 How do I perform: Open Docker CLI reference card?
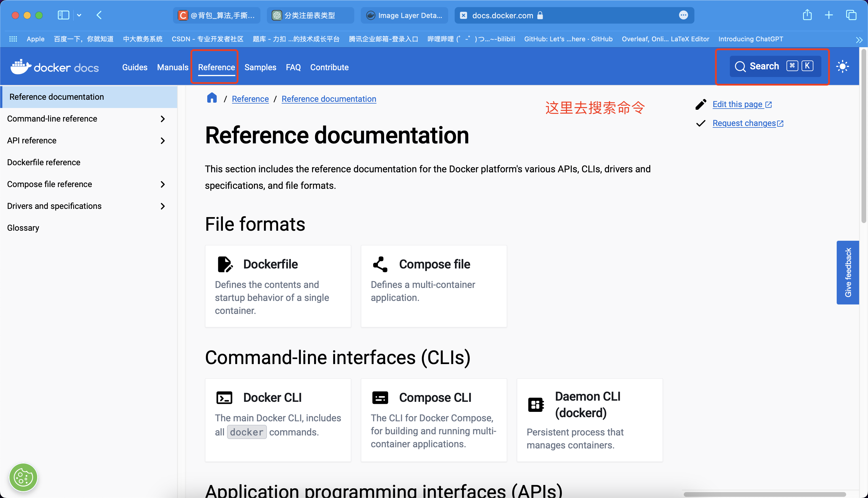278,420
